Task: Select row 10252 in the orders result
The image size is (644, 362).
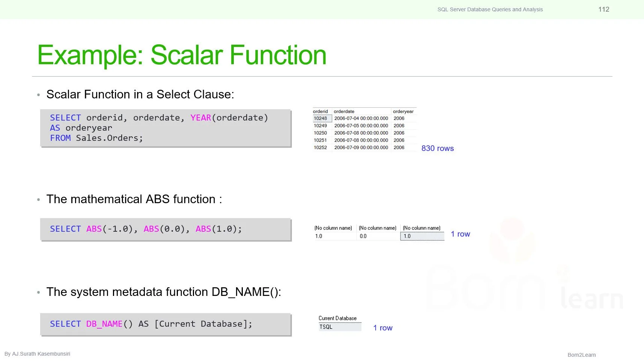Action: 364,148
